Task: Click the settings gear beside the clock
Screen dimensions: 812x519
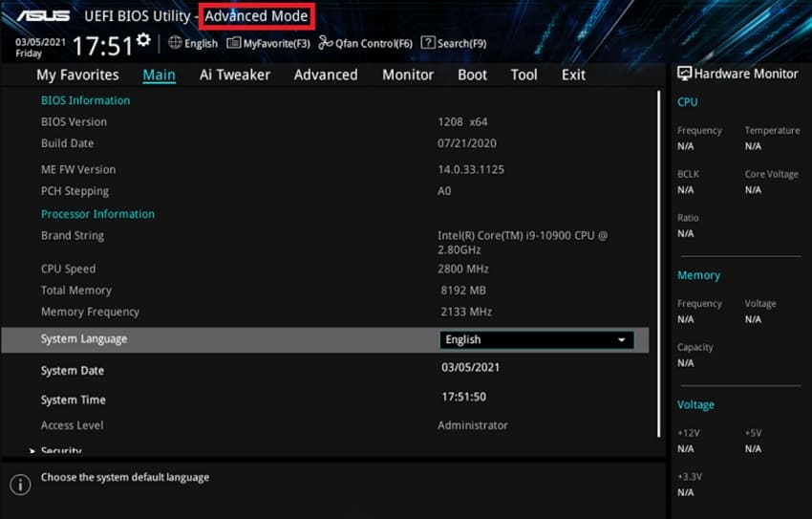Action: point(143,39)
